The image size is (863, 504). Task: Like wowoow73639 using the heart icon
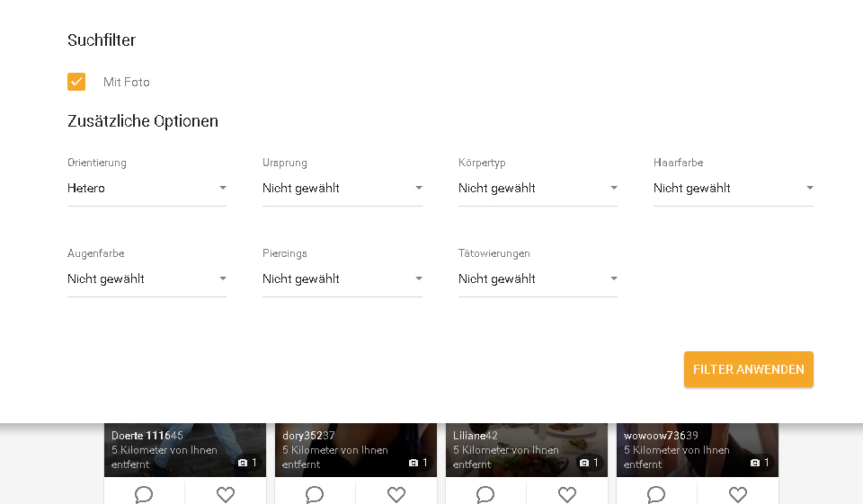[738, 494]
